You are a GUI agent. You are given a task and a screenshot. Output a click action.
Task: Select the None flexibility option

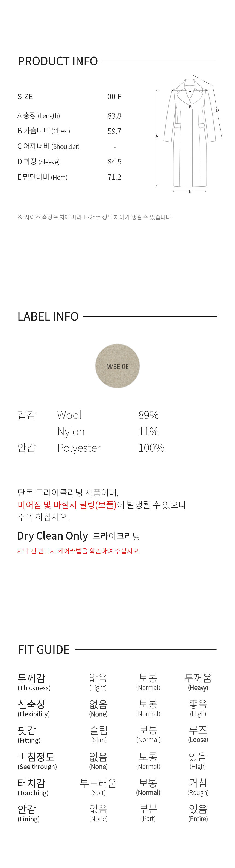coord(98,708)
